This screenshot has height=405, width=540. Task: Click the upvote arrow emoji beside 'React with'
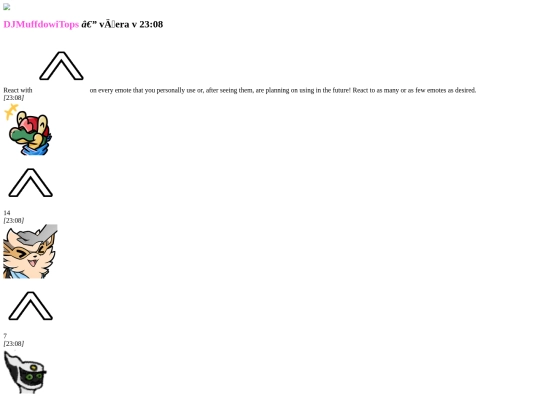click(x=61, y=66)
